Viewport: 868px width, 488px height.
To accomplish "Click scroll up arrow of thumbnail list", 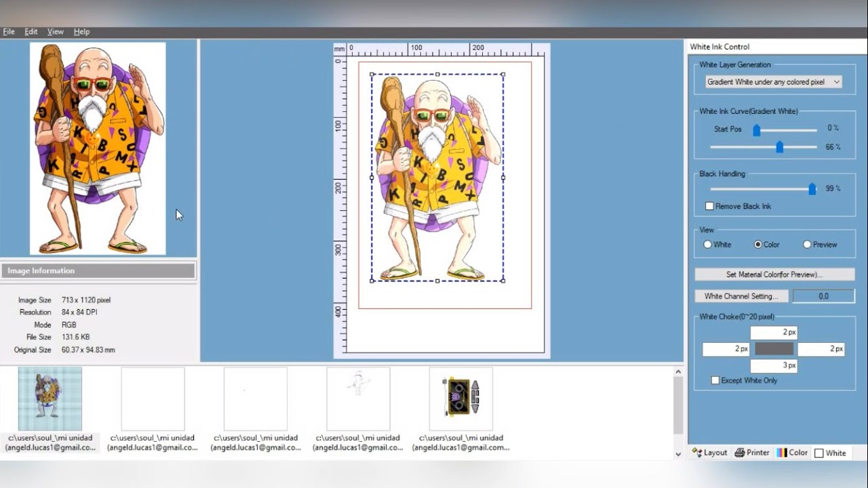I will pos(678,371).
